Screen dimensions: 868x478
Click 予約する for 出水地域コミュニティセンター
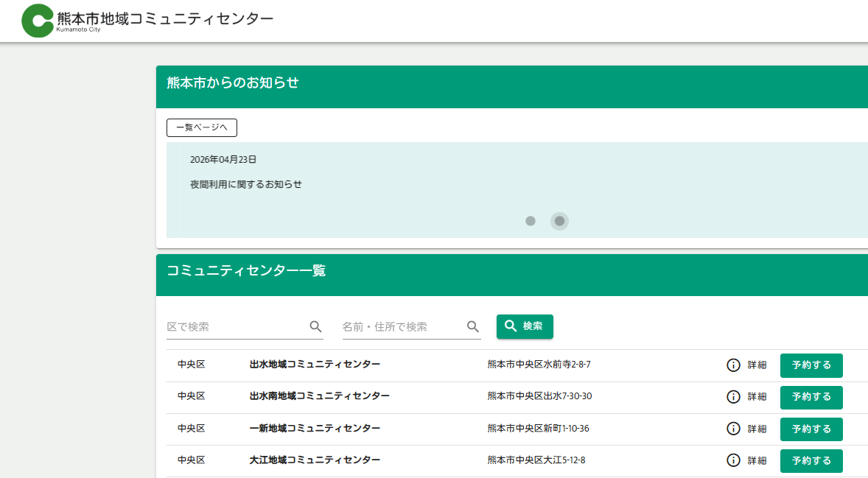coord(811,365)
